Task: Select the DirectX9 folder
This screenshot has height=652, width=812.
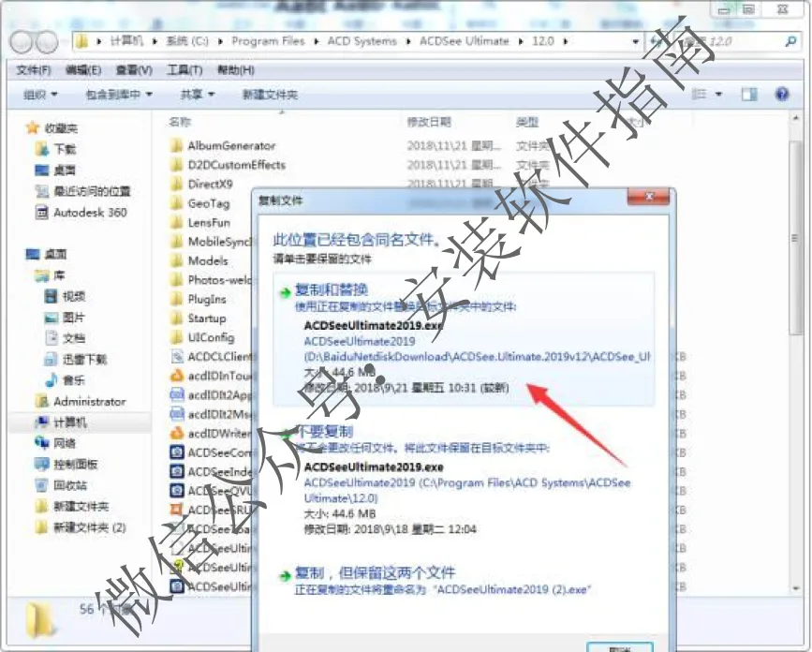Action: tap(210, 184)
